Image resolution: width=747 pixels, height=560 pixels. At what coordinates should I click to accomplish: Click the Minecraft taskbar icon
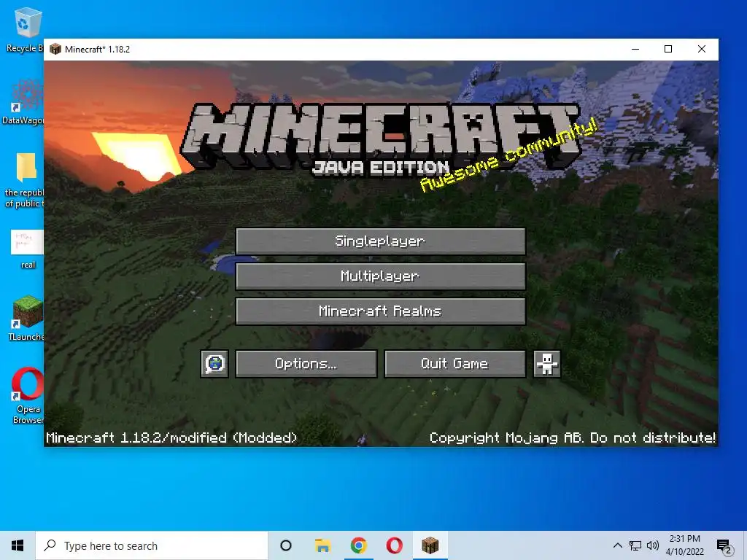pyautogui.click(x=430, y=545)
